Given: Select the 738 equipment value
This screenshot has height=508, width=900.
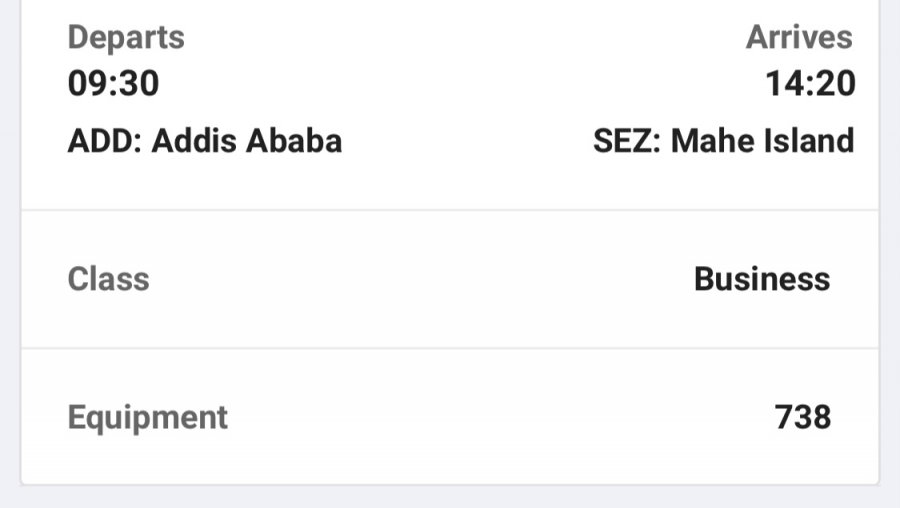Looking at the screenshot, I should pyautogui.click(x=803, y=416).
